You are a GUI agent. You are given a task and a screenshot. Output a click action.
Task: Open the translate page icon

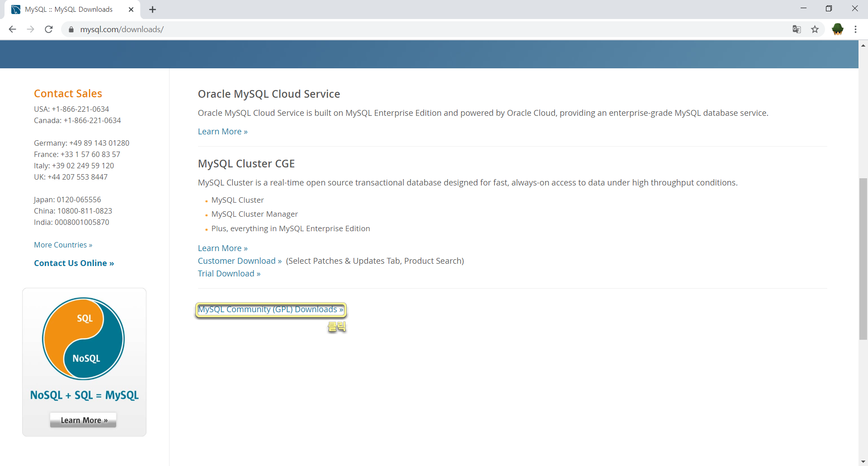797,29
